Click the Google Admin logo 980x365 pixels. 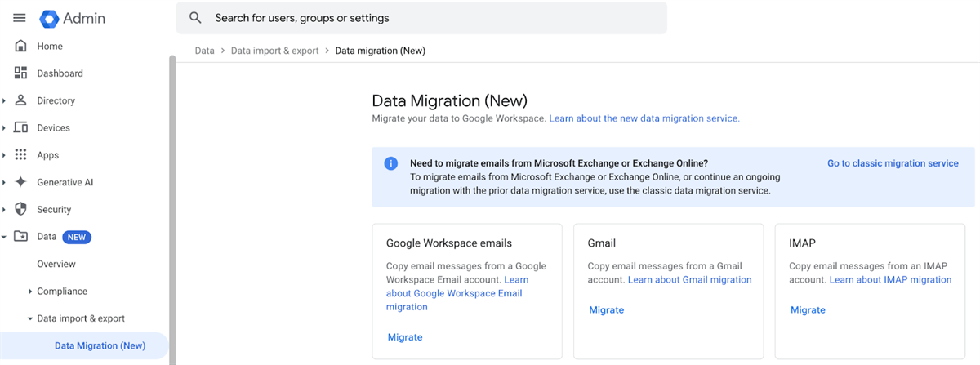(49, 18)
